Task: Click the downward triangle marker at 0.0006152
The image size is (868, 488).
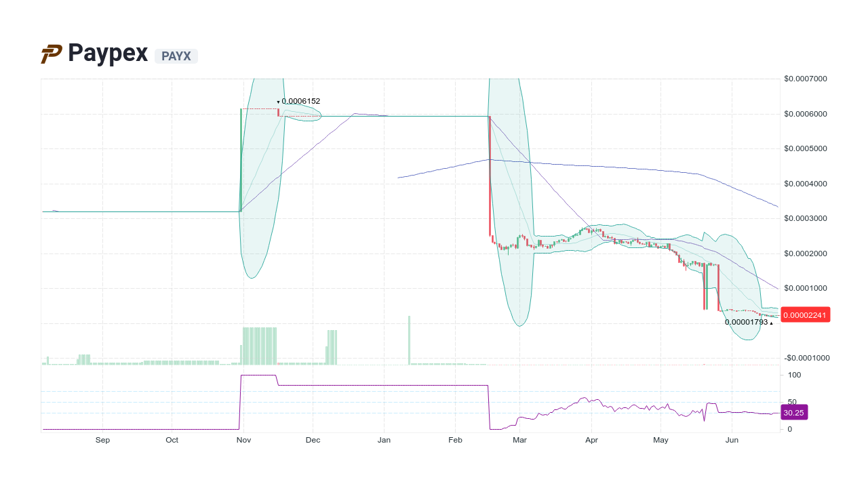Action: (x=278, y=101)
